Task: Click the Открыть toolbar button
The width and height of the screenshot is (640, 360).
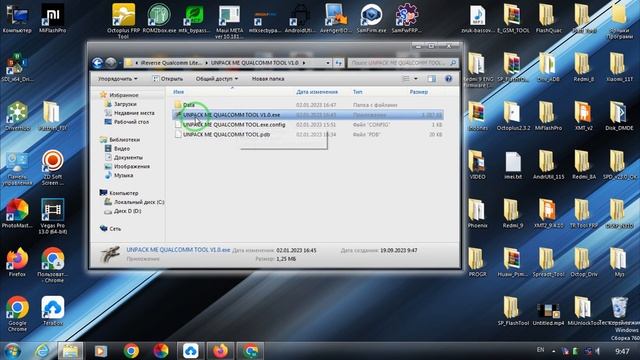Action: point(168,79)
